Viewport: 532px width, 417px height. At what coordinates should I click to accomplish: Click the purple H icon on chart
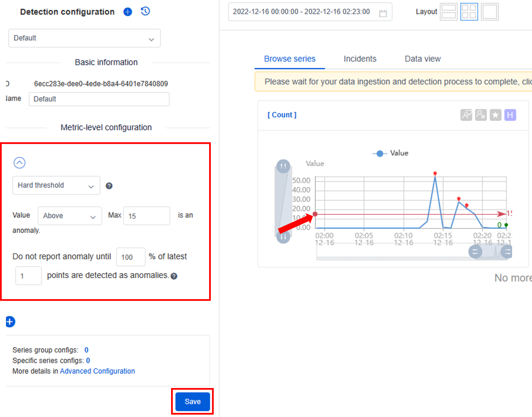(x=510, y=115)
